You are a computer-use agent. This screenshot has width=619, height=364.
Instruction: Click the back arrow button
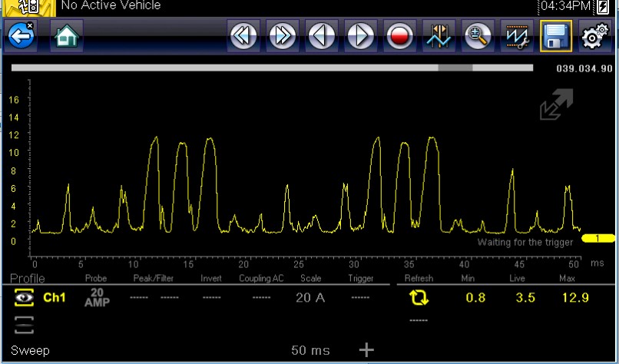tap(21, 36)
